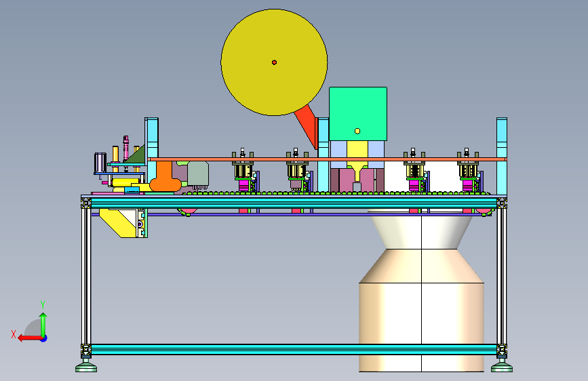The height and width of the screenshot is (381, 588).
Task: Select the pink vertical pin on the left assembly
Action: [x=126, y=149]
